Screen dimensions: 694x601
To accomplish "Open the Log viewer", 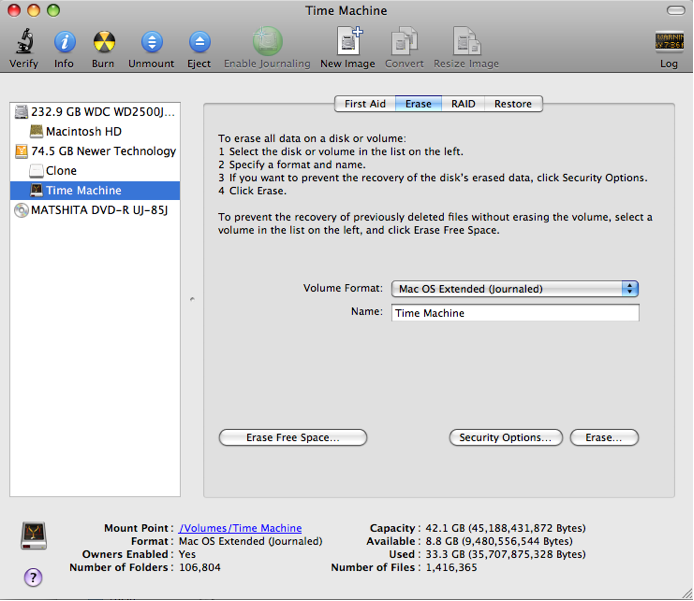I will pyautogui.click(x=669, y=43).
